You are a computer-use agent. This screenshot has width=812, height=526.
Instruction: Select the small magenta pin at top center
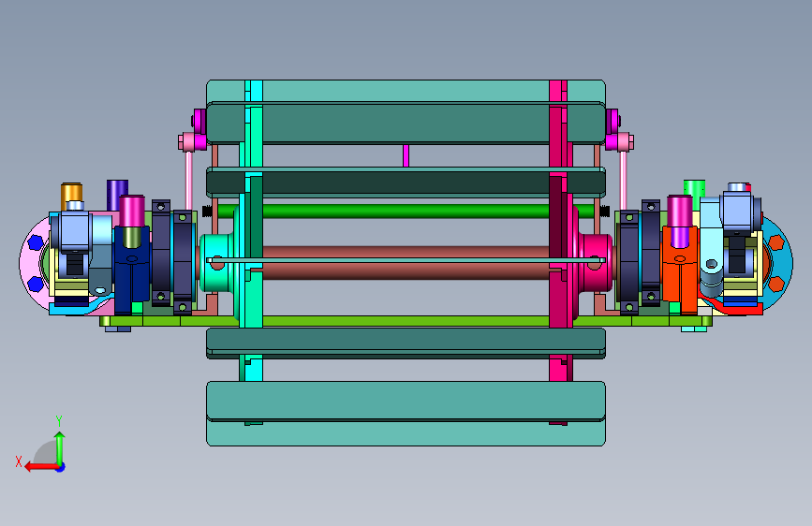406,155
